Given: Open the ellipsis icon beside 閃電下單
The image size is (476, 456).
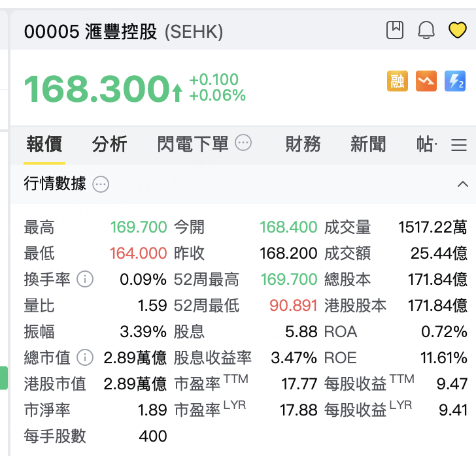Looking at the screenshot, I should [x=243, y=142].
